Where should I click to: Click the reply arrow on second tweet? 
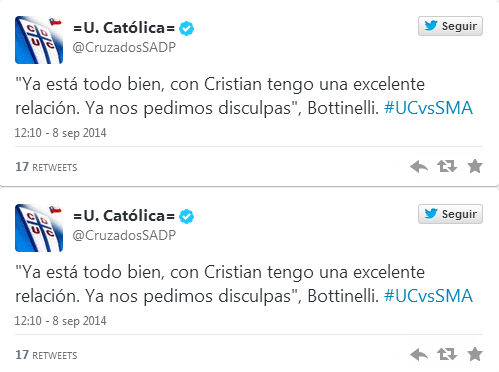[419, 354]
